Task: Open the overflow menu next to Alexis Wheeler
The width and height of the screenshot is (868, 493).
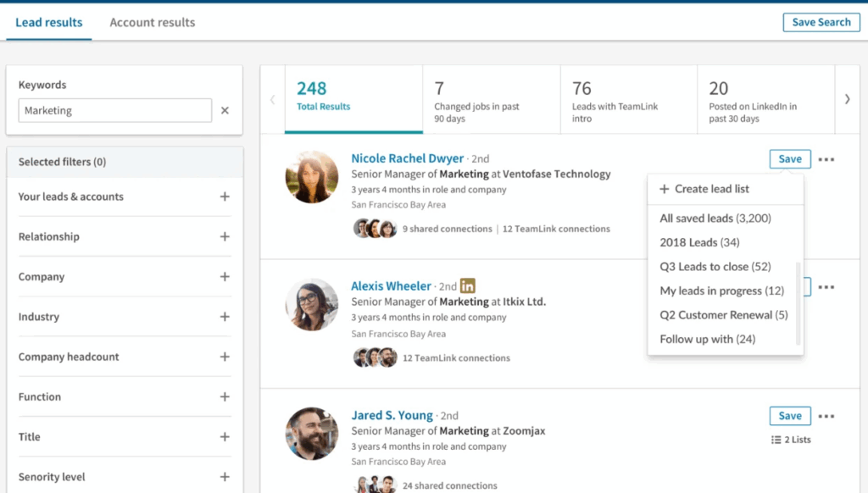Action: point(826,288)
